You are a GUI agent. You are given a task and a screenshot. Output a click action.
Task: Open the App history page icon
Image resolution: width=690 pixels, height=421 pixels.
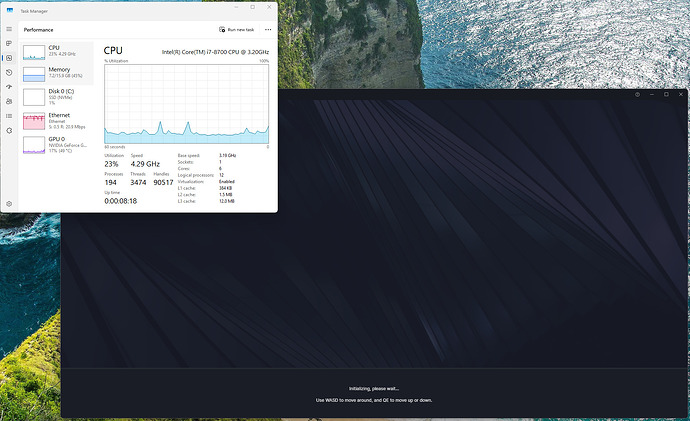coord(9,72)
